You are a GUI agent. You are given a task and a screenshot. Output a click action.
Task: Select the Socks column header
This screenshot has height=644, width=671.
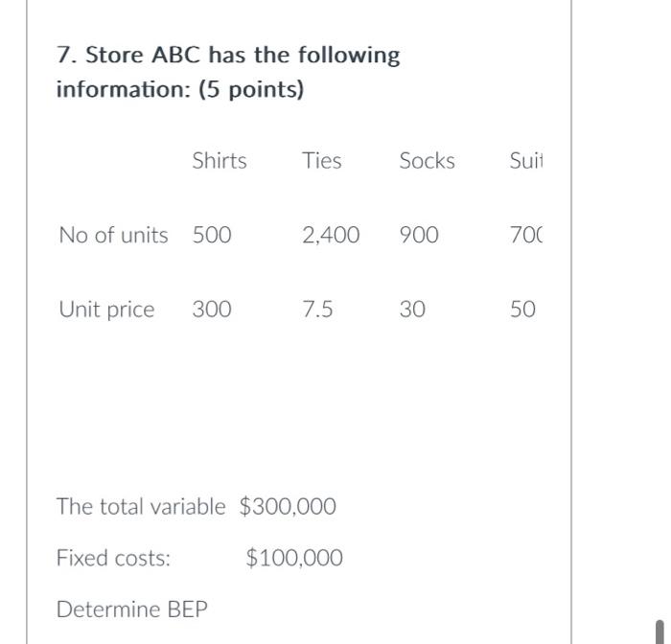(427, 161)
